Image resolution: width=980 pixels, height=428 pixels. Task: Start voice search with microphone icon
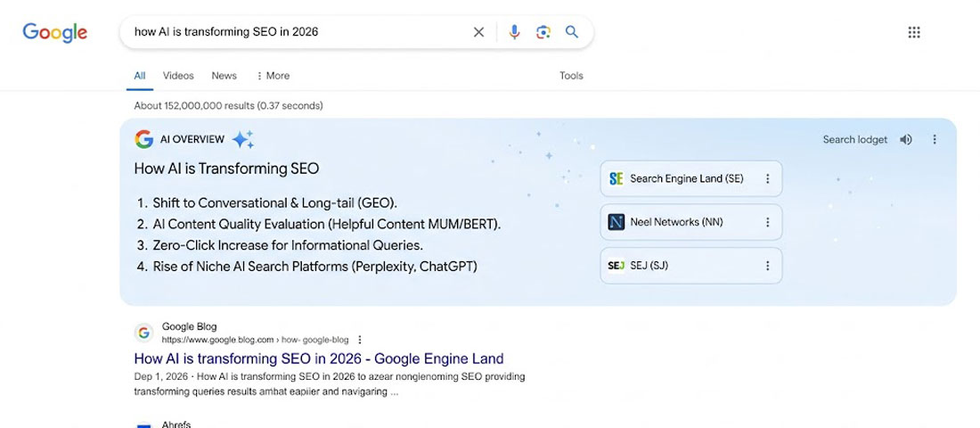(514, 32)
